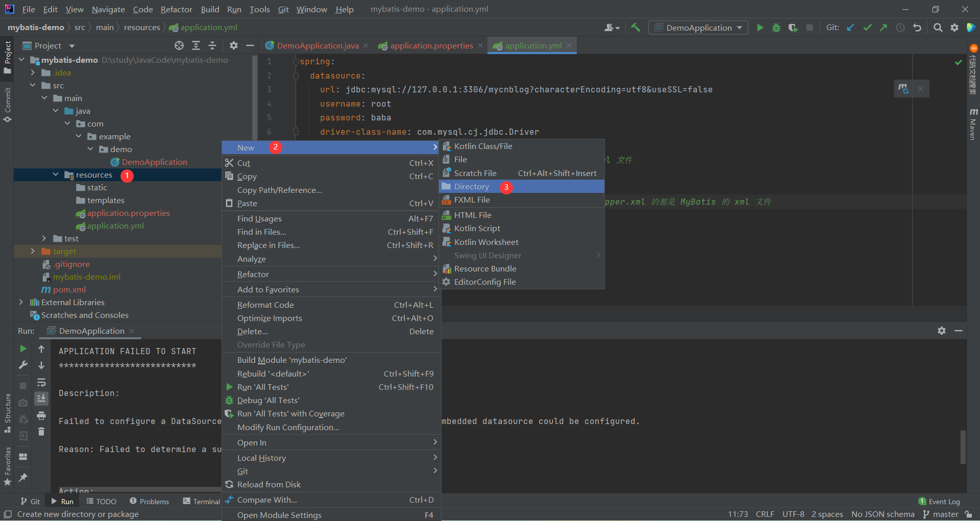Open the Project view selector dropdown
Viewport: 980px width, 521px height.
pos(49,45)
